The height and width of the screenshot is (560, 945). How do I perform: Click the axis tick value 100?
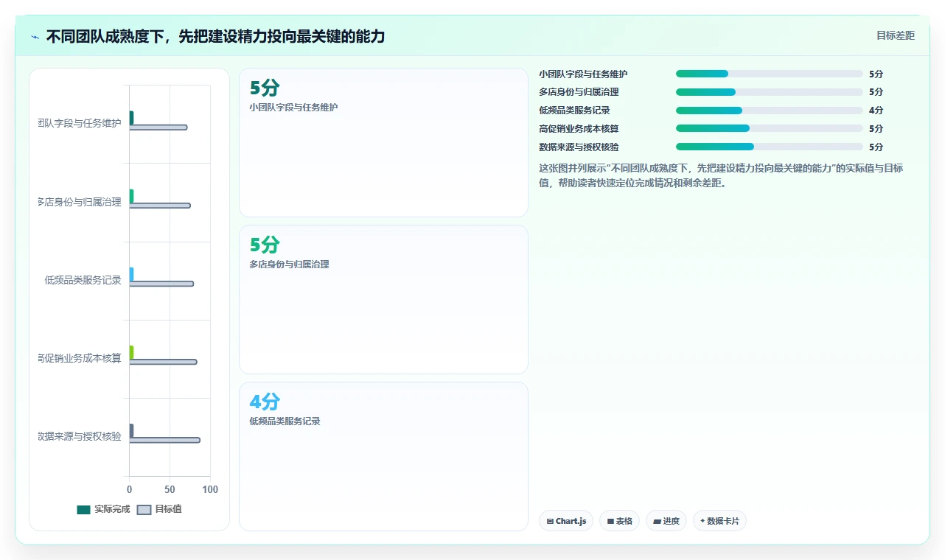[210, 490]
